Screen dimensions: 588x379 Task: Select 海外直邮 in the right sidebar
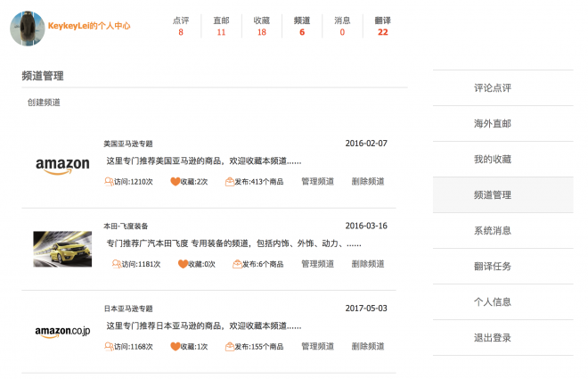coord(493,124)
